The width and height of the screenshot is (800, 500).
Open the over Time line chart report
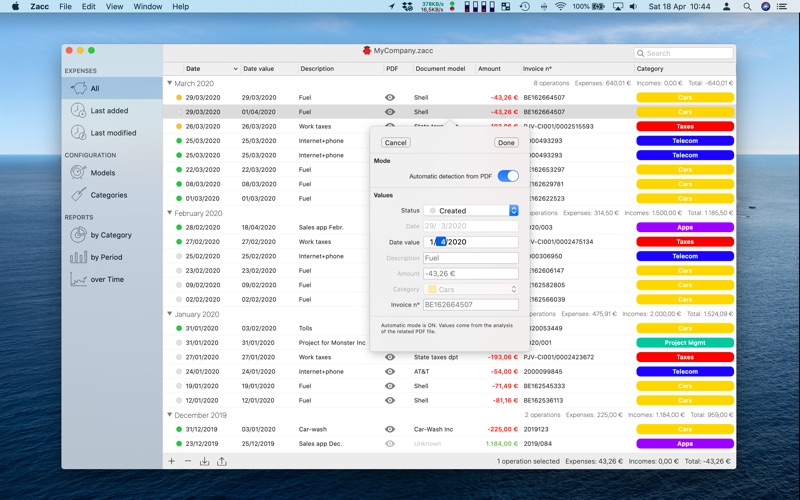pos(78,279)
